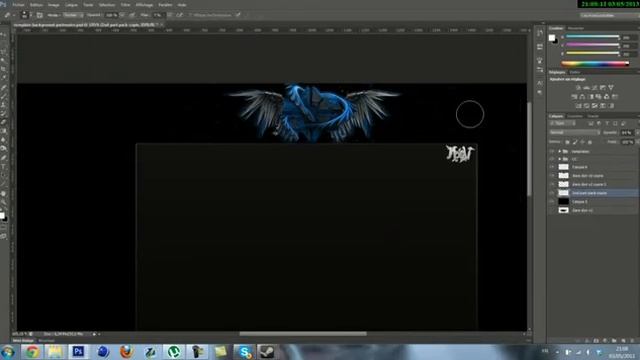
Task: Filter layers panel by pixel layers
Action: [x=591, y=123]
